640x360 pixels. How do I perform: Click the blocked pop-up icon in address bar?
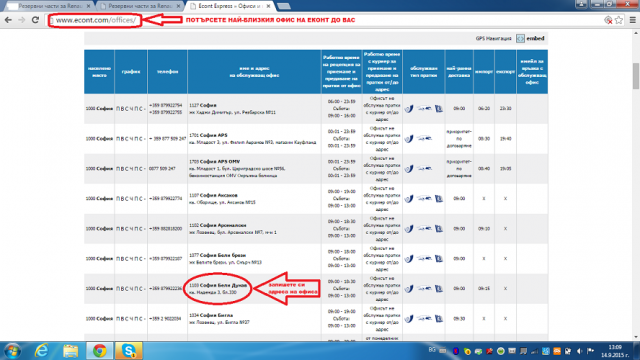[608, 20]
